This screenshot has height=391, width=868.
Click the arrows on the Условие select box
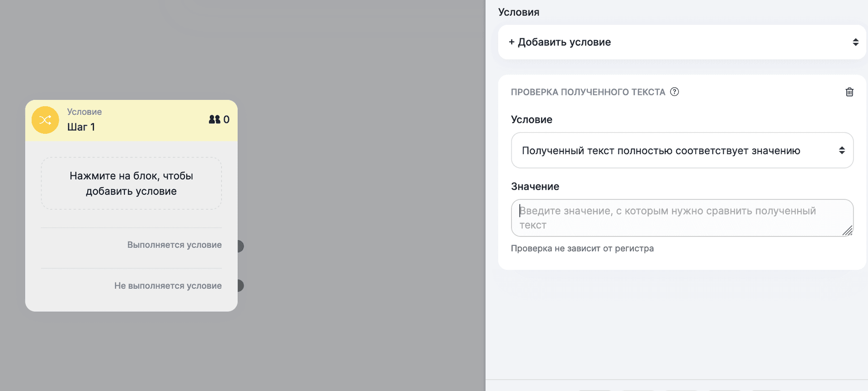coord(841,151)
